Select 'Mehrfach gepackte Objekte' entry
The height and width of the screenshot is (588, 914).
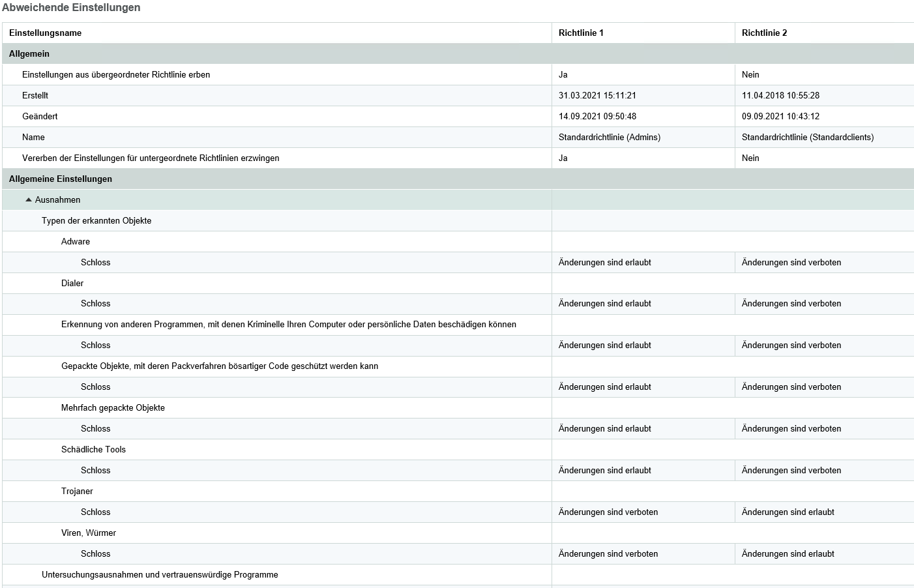(x=113, y=408)
